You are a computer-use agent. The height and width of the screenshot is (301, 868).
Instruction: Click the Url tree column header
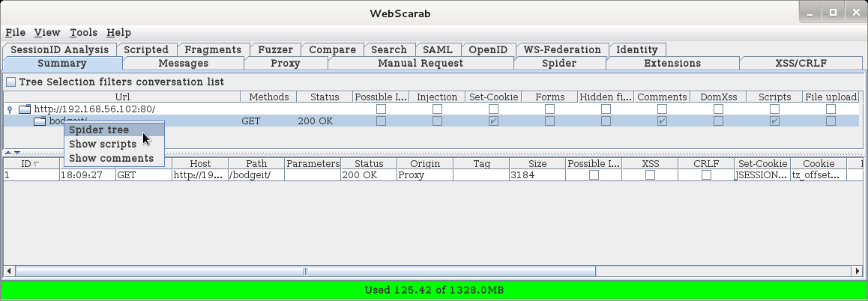122,97
